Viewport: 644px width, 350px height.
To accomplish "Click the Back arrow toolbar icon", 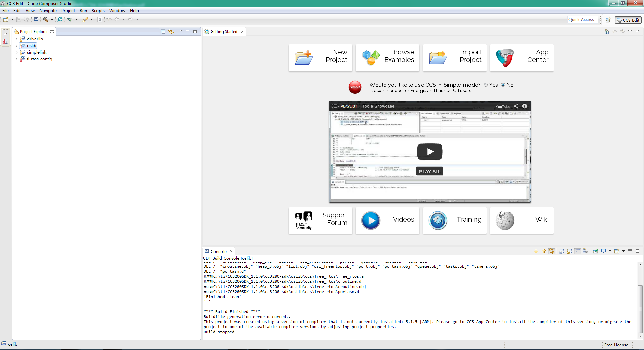I will pyautogui.click(x=117, y=19).
